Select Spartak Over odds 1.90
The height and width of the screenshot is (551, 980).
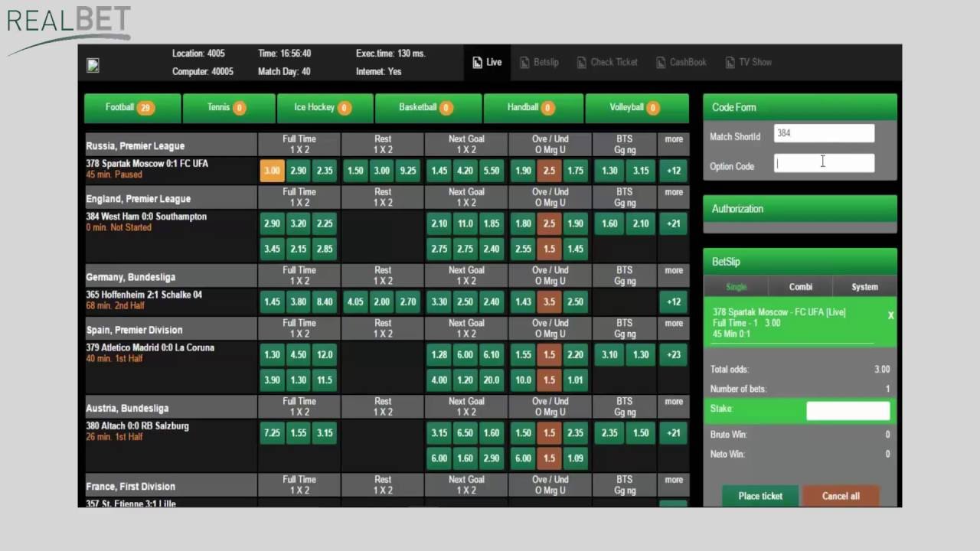[x=523, y=171]
